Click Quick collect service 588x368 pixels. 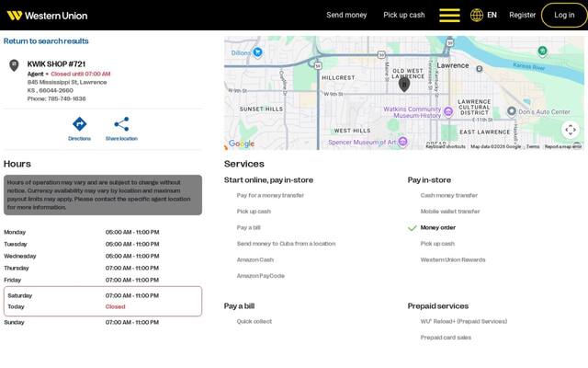point(254,321)
